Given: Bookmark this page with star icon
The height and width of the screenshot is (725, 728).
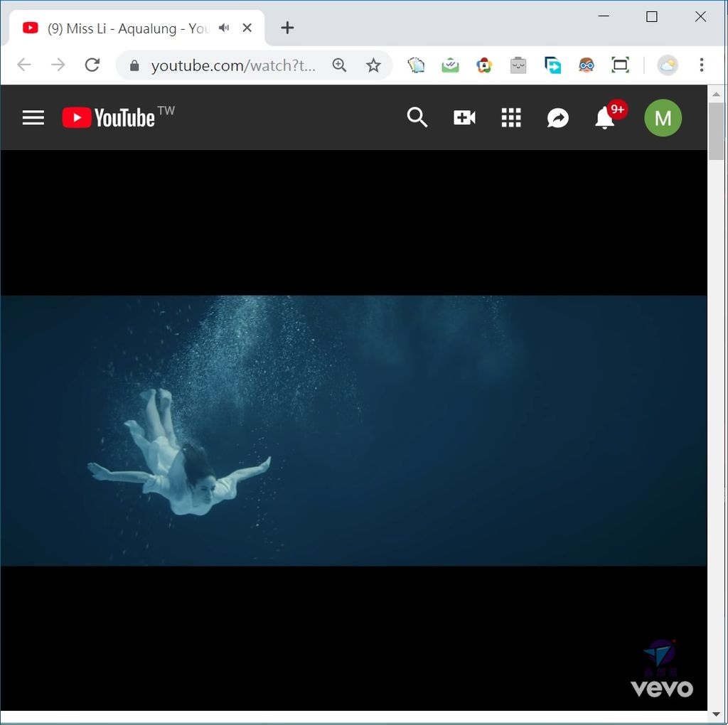Looking at the screenshot, I should (x=373, y=65).
